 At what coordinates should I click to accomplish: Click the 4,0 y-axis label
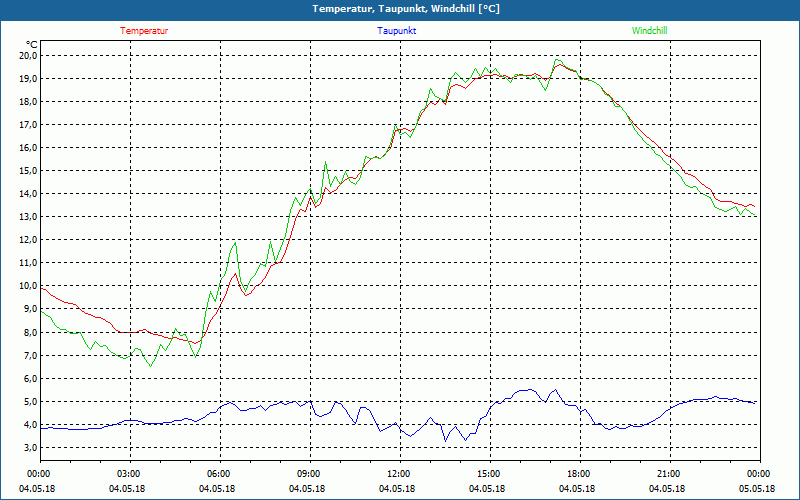pos(30,424)
